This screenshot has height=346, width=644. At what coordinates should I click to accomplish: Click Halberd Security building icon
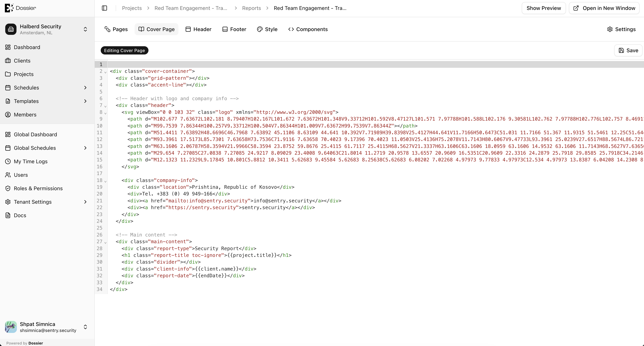click(11, 29)
